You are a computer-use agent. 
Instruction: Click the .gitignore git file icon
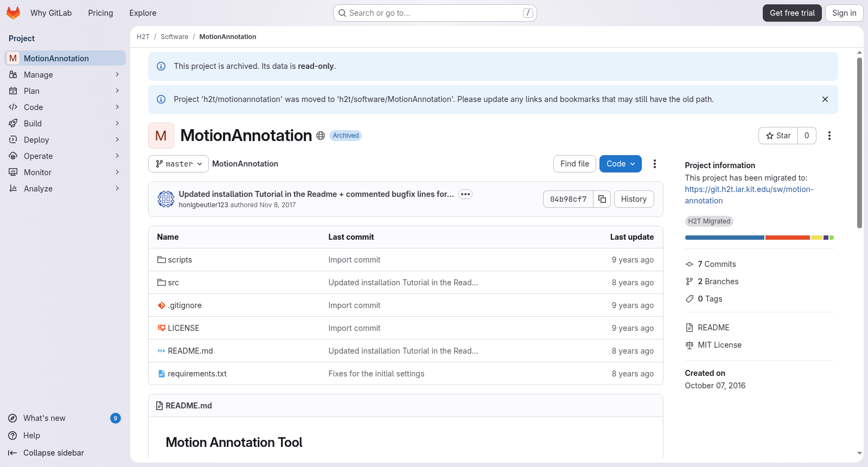click(x=162, y=305)
